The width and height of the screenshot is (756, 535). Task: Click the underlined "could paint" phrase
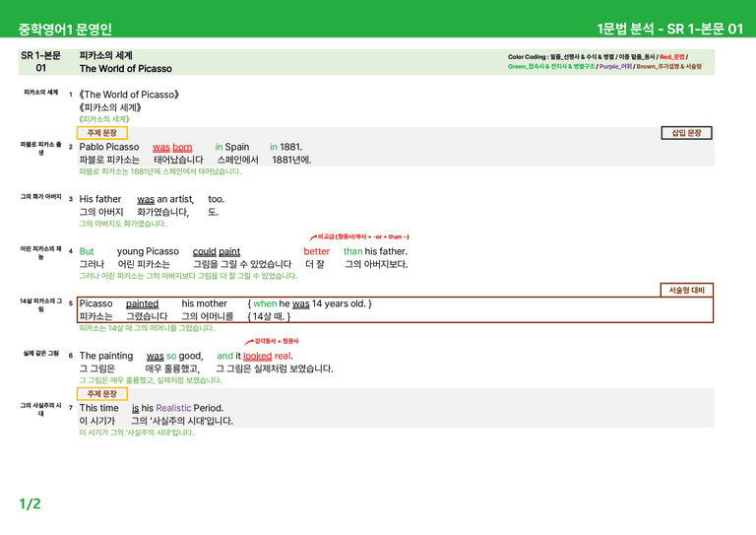point(217,252)
